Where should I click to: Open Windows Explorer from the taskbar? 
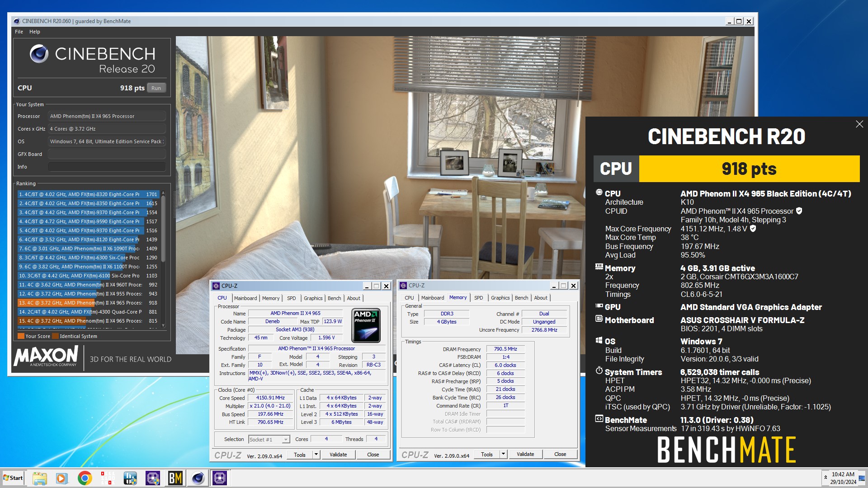pyautogui.click(x=40, y=478)
